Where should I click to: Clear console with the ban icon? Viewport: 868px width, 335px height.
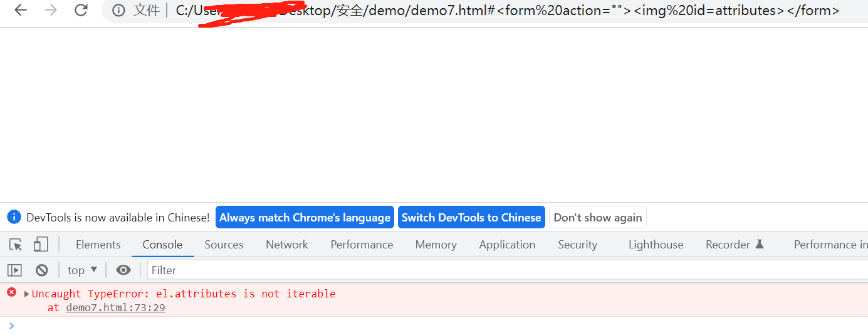(x=42, y=270)
